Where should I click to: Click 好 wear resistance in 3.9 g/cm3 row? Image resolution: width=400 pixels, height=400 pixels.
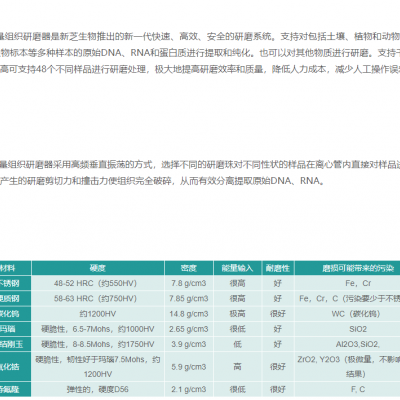pyautogui.click(x=278, y=344)
